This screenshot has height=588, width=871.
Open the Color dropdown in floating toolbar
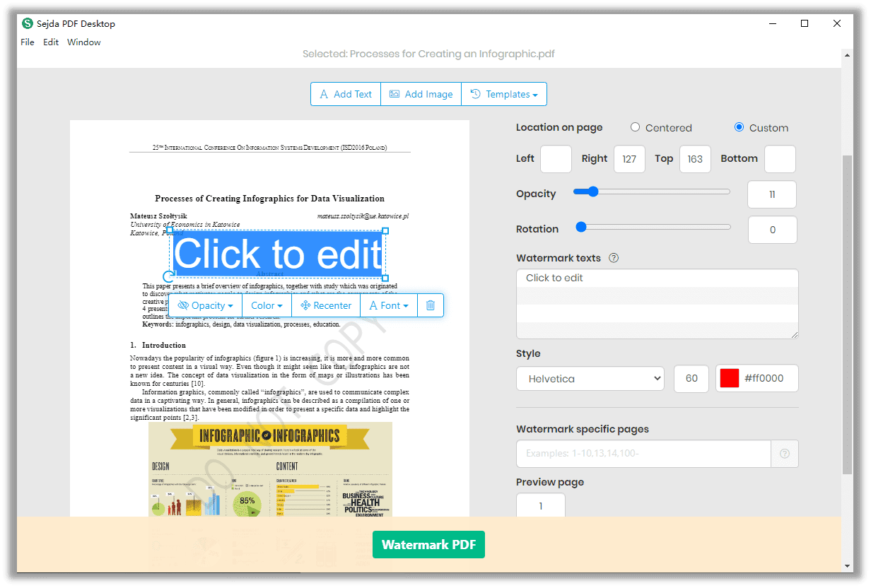(267, 305)
